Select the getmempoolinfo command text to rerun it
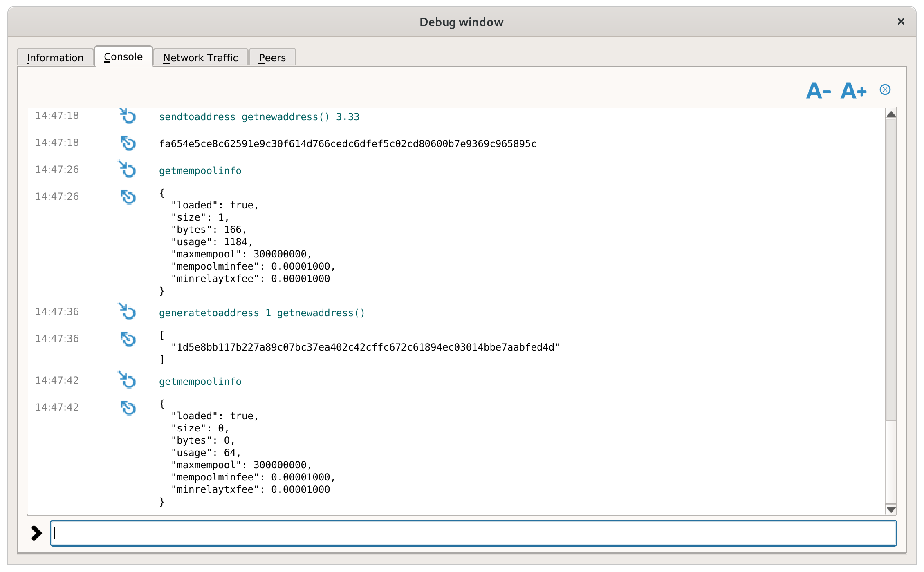The image size is (924, 572). [x=200, y=171]
